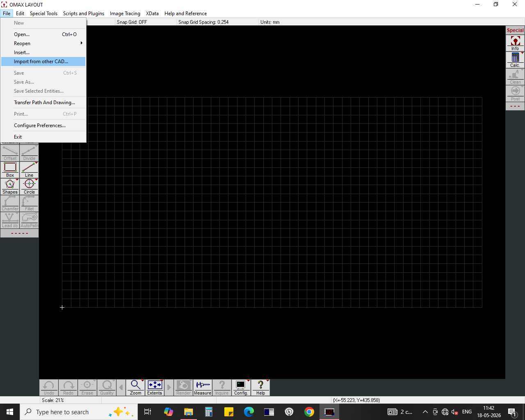Click the Fillet tool
Screen dimensions: 525x420
point(29,203)
